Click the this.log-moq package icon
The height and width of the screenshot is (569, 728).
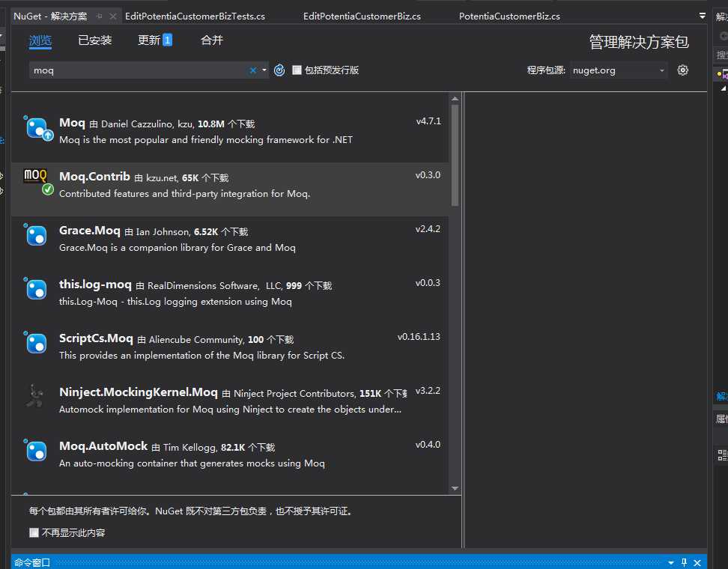point(37,290)
